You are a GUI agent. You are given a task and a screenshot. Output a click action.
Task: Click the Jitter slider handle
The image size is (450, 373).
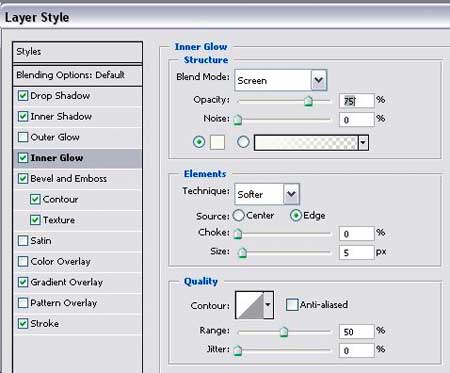[x=237, y=351]
